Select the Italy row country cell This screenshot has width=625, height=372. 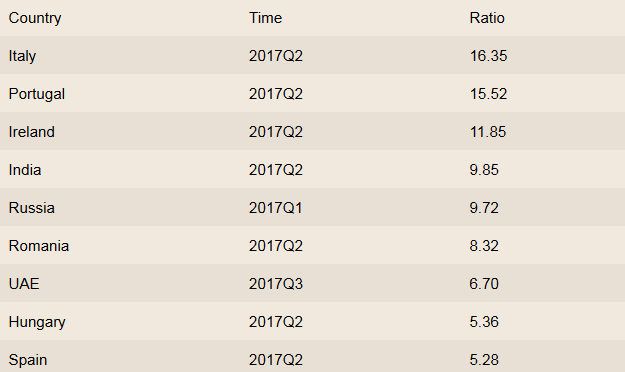point(22,56)
